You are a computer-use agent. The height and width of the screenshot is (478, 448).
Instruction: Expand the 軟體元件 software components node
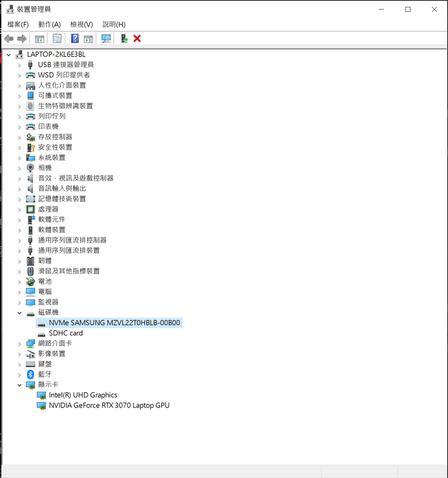pyautogui.click(x=19, y=220)
